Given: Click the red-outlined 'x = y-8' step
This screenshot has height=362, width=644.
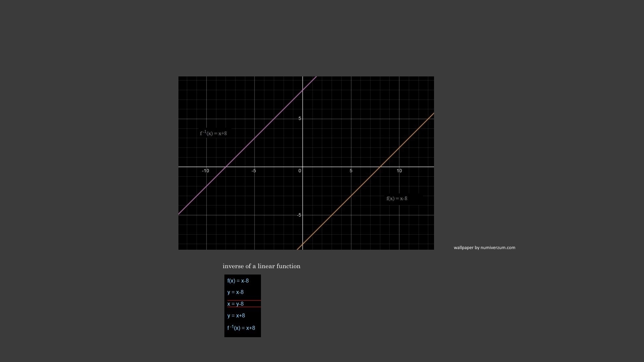Looking at the screenshot, I should [235, 304].
